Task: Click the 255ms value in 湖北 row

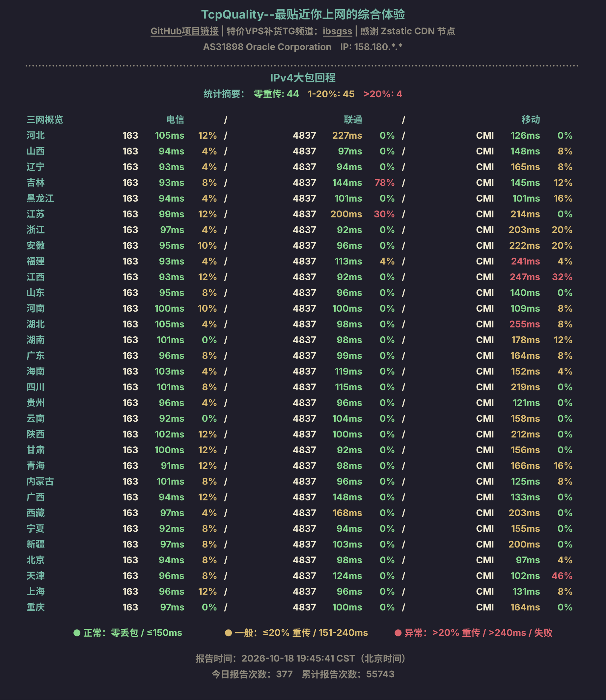Action: [525, 324]
